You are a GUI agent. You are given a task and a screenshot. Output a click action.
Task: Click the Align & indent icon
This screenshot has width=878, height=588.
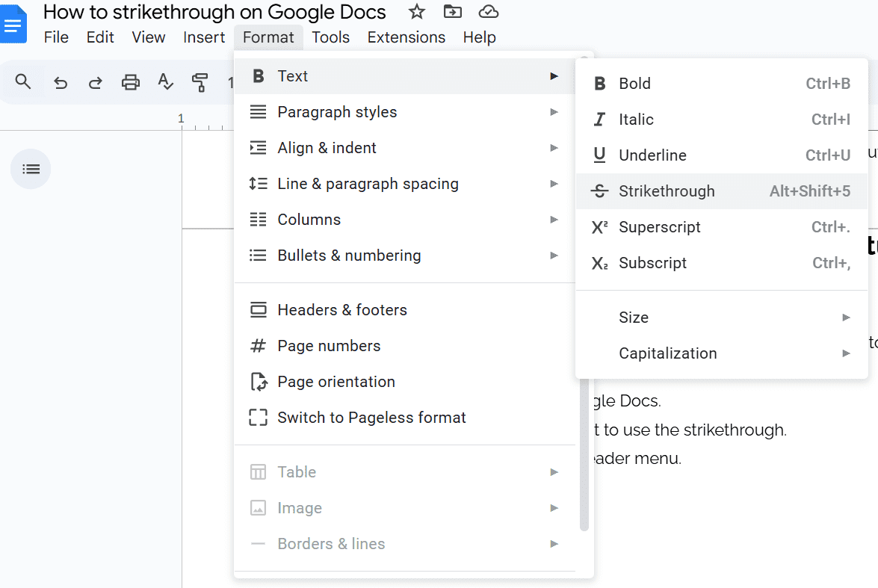point(258,148)
